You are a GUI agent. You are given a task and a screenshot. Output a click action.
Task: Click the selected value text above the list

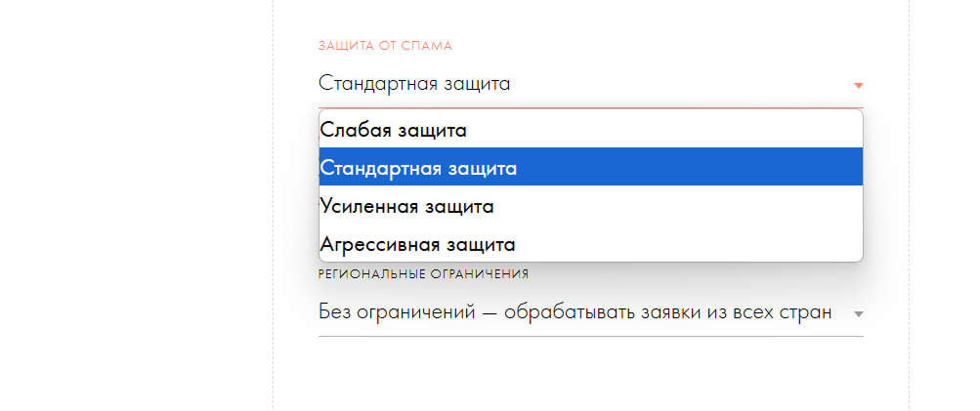[414, 84]
